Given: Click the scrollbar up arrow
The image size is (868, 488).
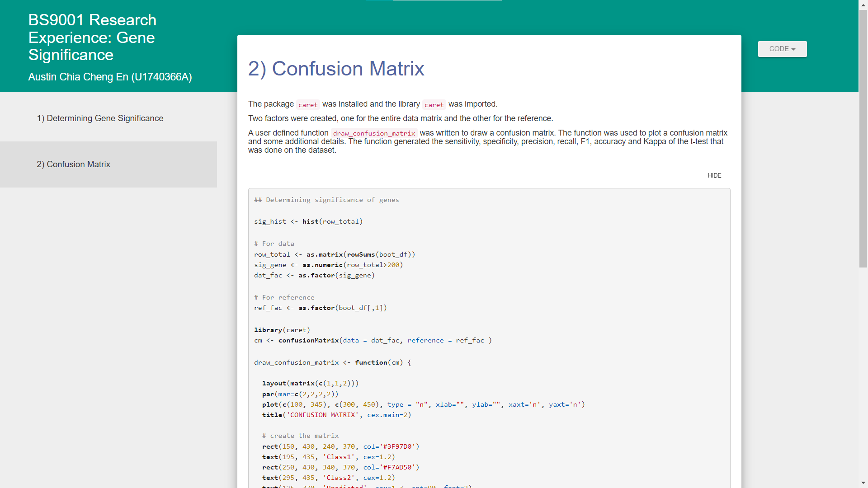Looking at the screenshot, I should (x=863, y=5).
